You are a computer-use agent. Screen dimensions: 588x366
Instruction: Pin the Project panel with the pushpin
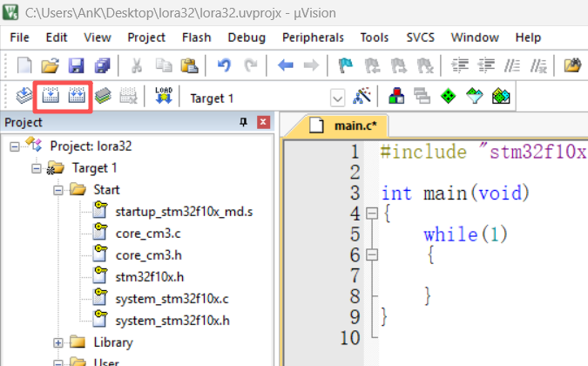pyautogui.click(x=243, y=122)
